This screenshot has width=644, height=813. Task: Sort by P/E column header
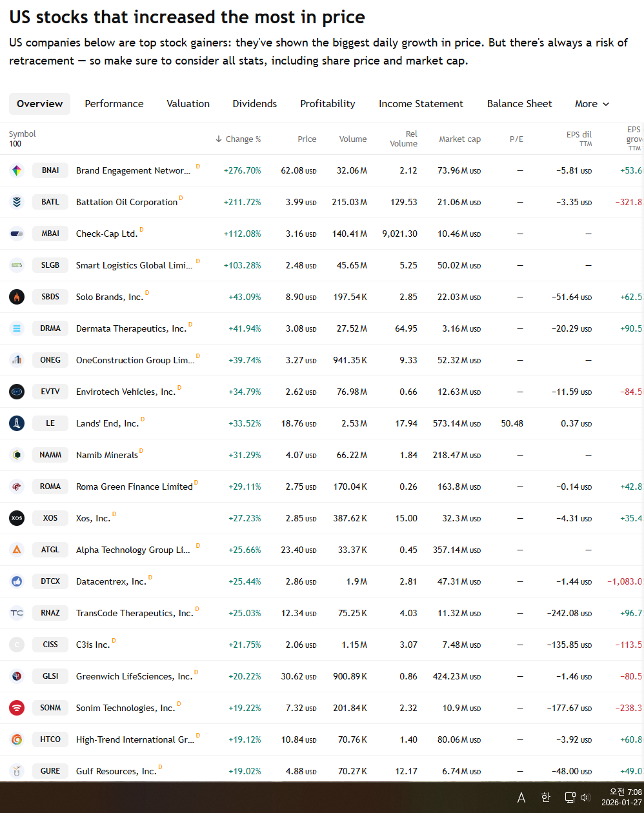click(516, 139)
